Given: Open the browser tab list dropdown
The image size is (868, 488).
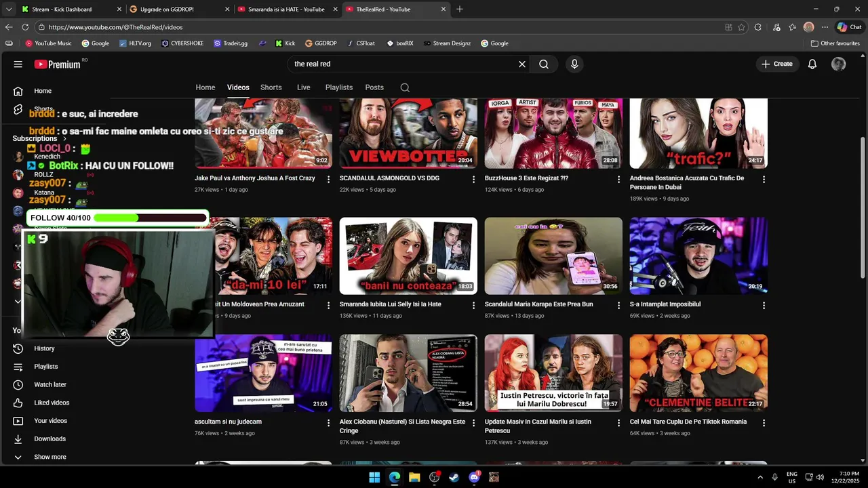Looking at the screenshot, I should (9, 9).
